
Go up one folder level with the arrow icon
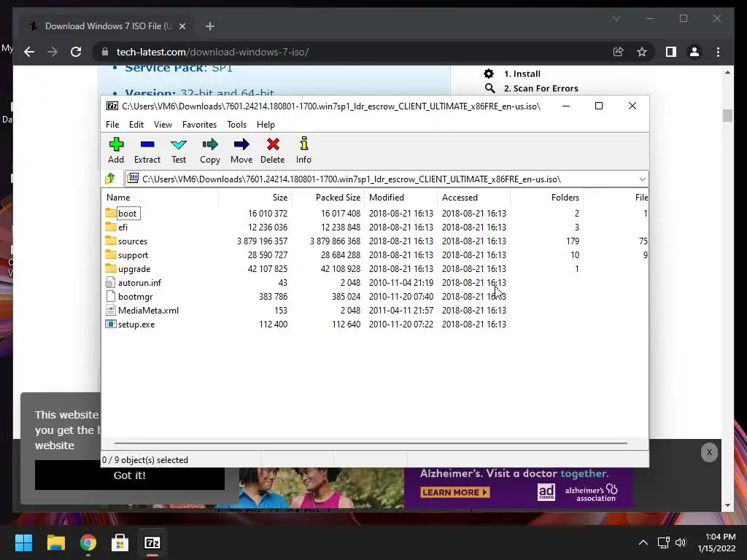click(x=110, y=179)
